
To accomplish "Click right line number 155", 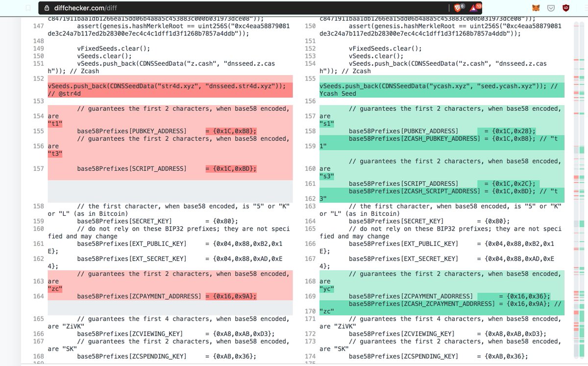I will click(310, 78).
